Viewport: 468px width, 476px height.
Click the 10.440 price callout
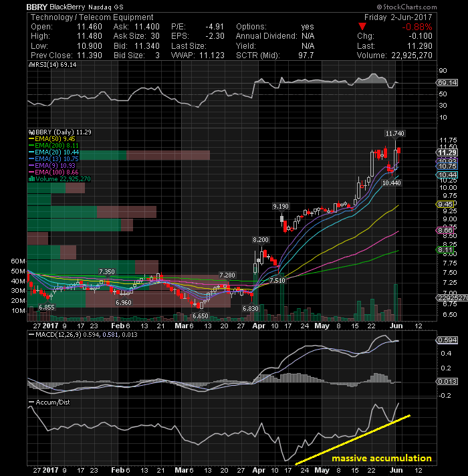tap(392, 183)
